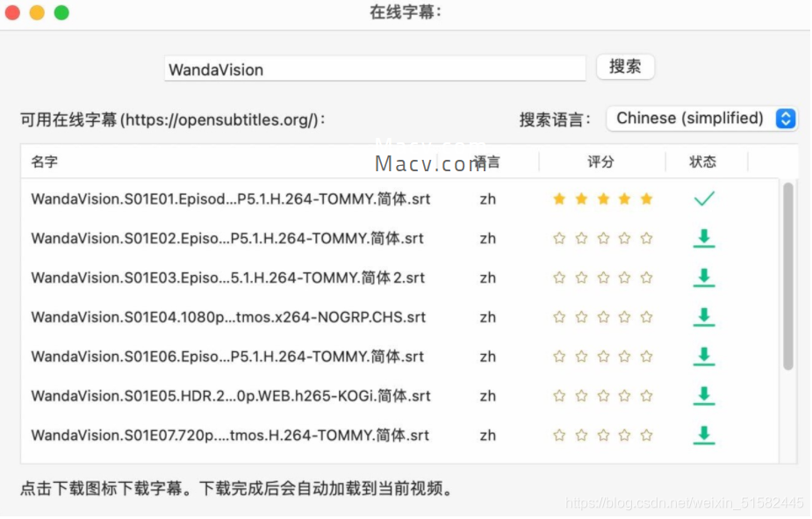
Task: Click the zh language cell of S01E04
Action: tap(488, 318)
